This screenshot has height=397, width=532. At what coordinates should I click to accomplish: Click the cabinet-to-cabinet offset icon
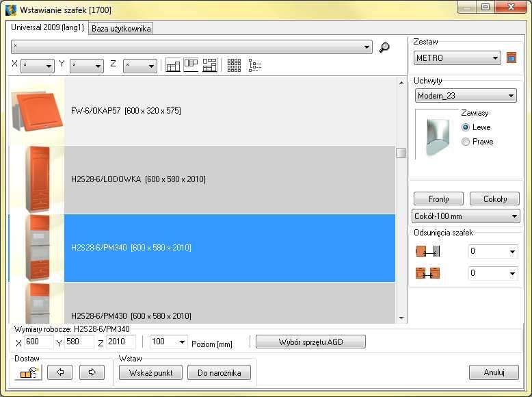(x=428, y=273)
